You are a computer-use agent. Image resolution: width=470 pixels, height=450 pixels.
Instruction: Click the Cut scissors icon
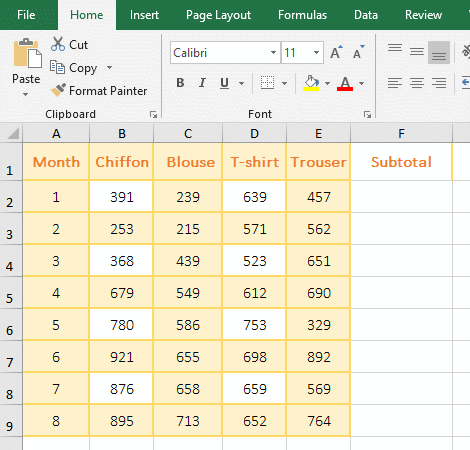58,44
